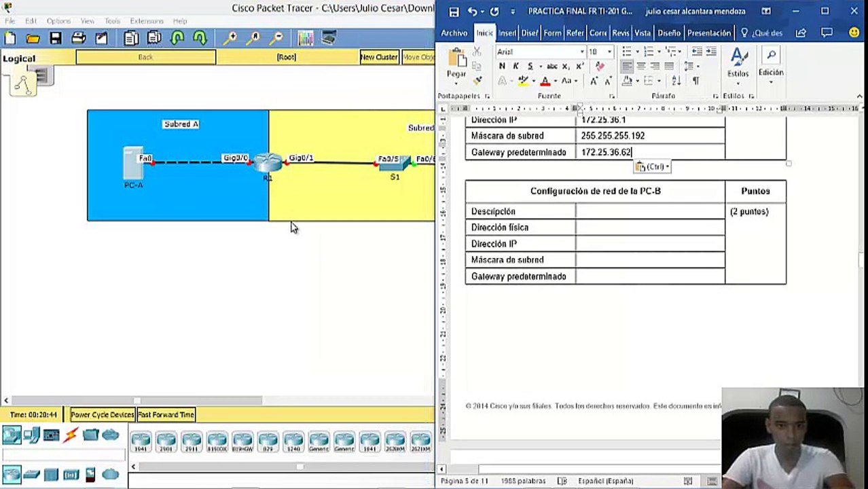Toggle italic (K) in Word
This screenshot has width=868, height=489.
click(x=516, y=66)
